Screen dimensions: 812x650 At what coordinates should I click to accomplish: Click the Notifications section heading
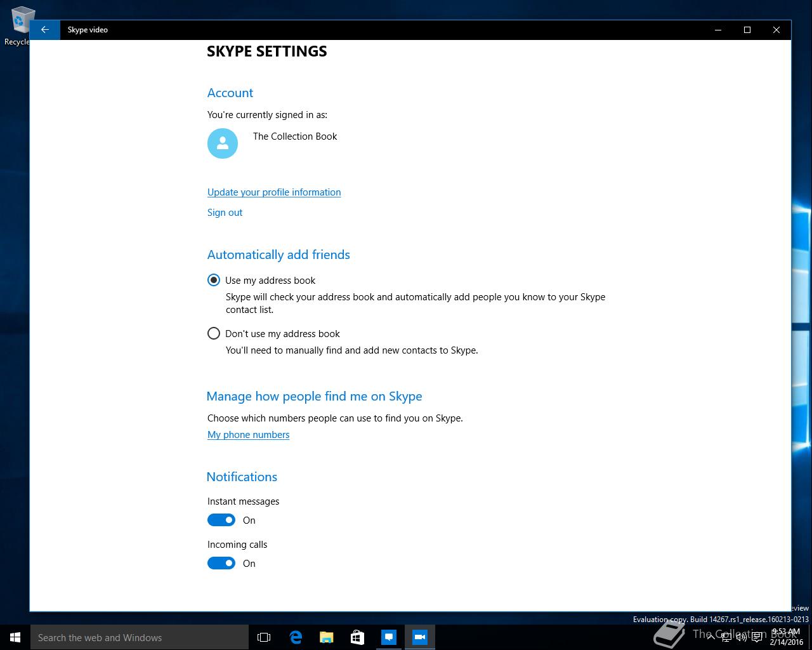coord(242,477)
